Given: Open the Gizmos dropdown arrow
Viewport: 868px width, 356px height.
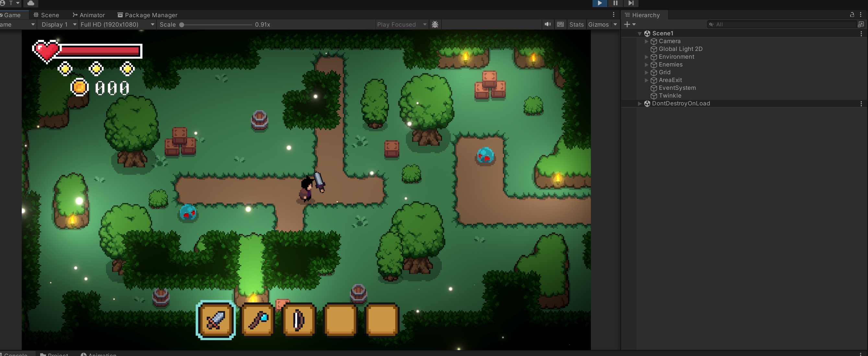Looking at the screenshot, I should [x=615, y=25].
